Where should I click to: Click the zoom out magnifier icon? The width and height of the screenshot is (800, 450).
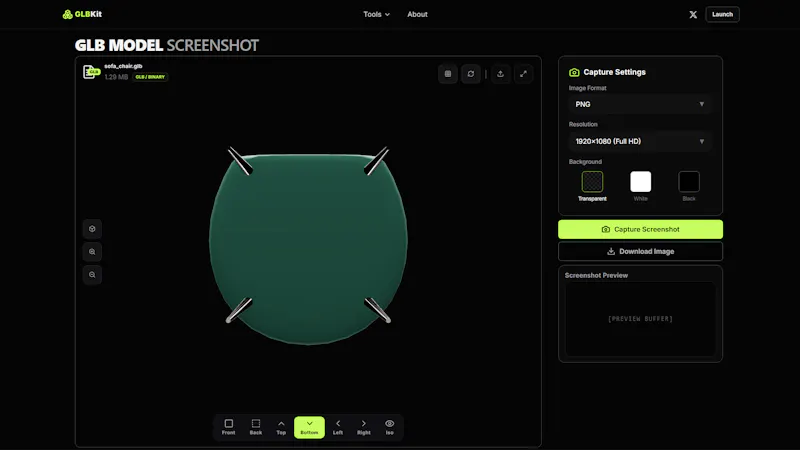coord(92,274)
